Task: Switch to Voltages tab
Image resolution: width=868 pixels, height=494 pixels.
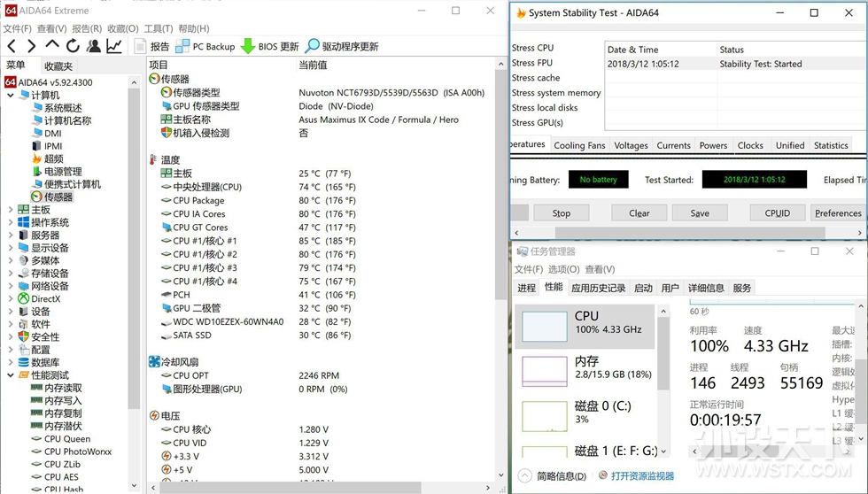Action: (631, 145)
